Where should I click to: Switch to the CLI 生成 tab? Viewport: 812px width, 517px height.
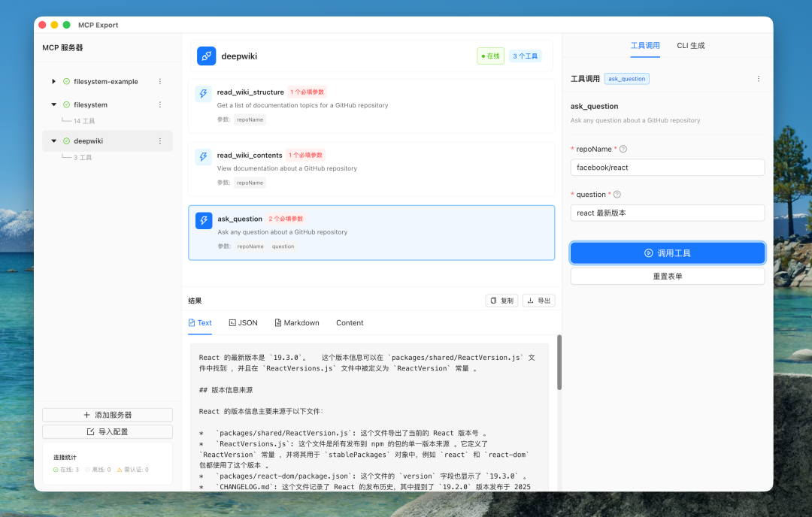(x=690, y=45)
